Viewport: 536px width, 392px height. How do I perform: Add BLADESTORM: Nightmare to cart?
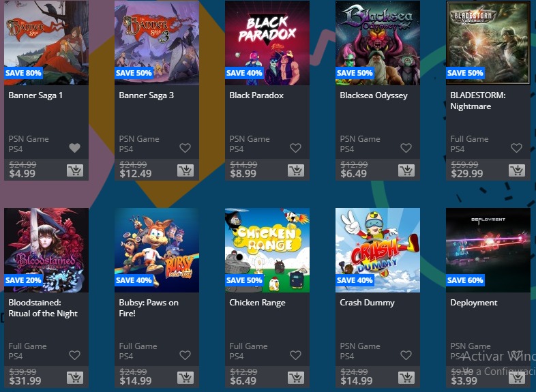pos(516,170)
